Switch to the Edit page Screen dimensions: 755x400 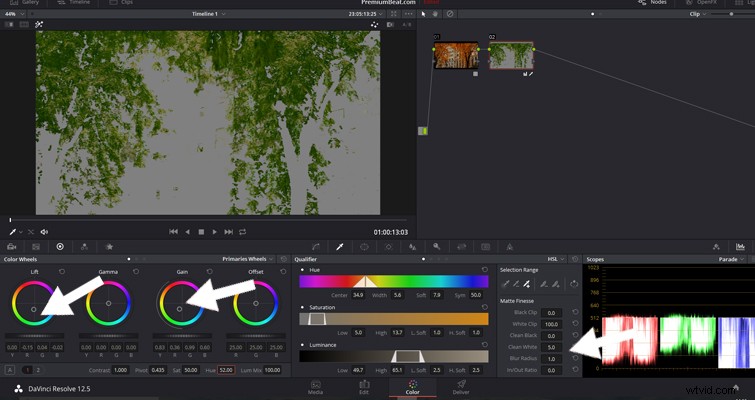coord(364,387)
